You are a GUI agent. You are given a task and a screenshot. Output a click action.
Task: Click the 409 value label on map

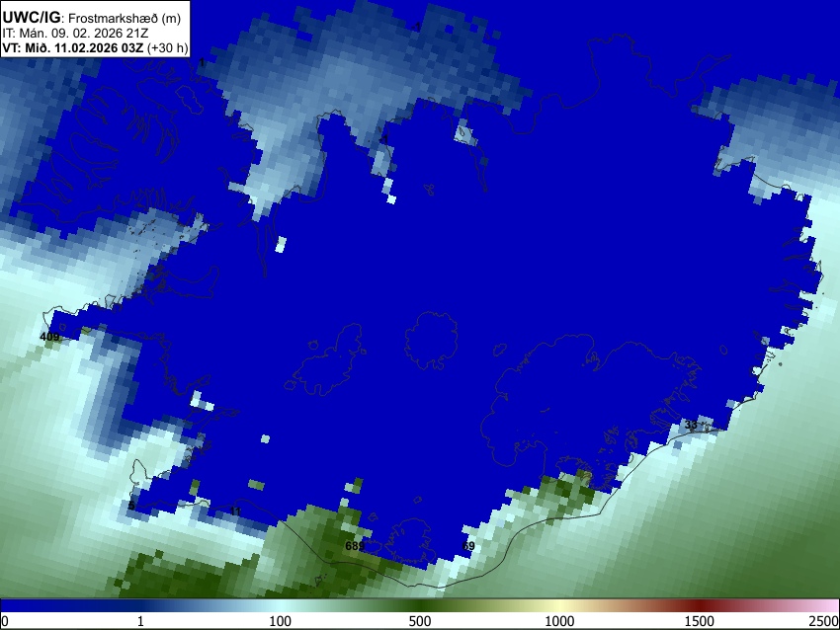(49, 337)
